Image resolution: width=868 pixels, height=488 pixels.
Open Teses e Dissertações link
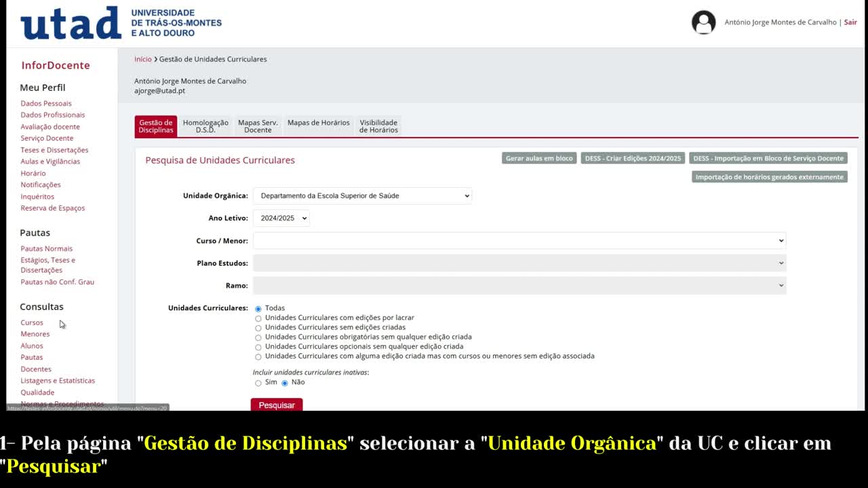tap(54, 150)
